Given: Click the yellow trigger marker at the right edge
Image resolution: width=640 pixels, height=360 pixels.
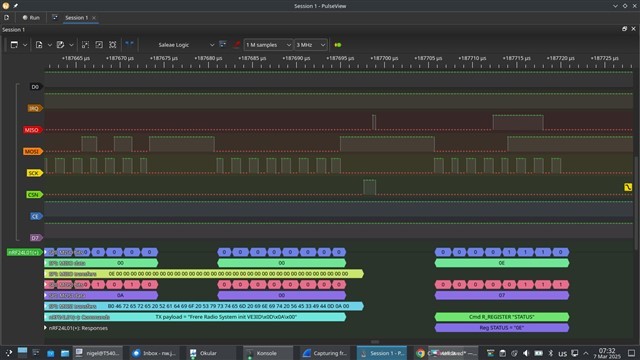Looking at the screenshot, I should point(628,187).
